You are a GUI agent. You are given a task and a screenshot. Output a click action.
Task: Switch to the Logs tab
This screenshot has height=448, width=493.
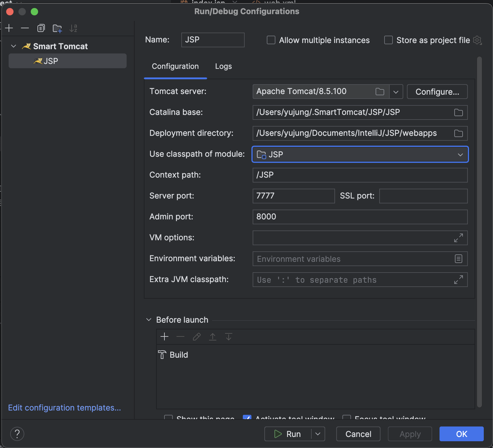(223, 66)
